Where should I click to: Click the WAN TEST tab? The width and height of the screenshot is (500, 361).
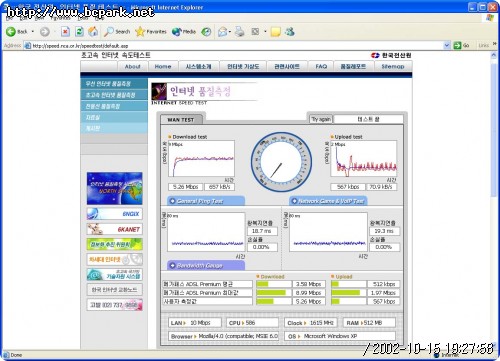pyautogui.click(x=181, y=119)
